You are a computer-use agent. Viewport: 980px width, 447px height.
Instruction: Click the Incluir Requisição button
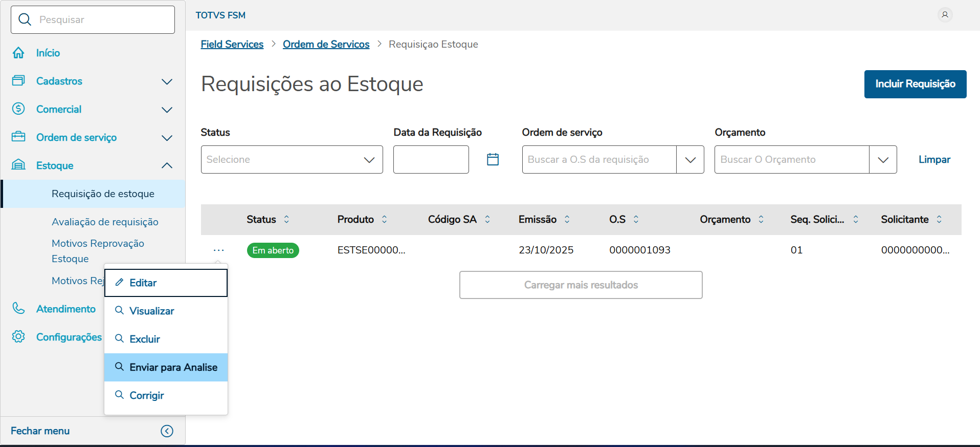click(x=915, y=84)
